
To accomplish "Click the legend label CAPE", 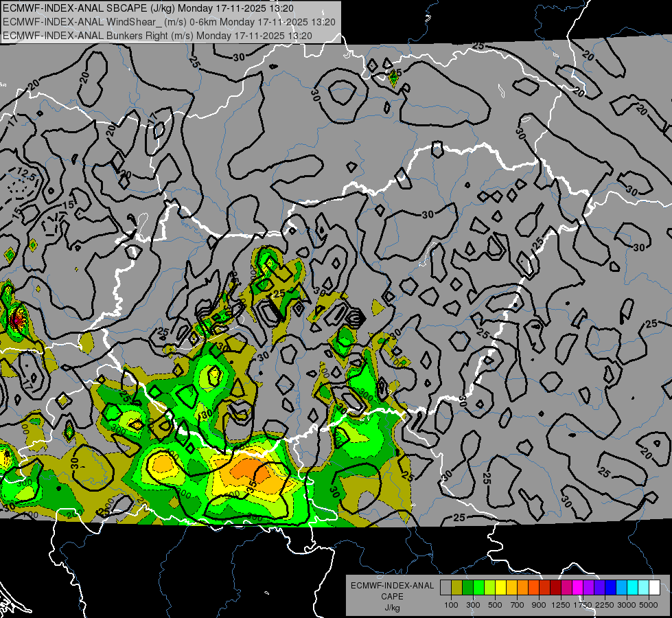I will pyautogui.click(x=392, y=597).
